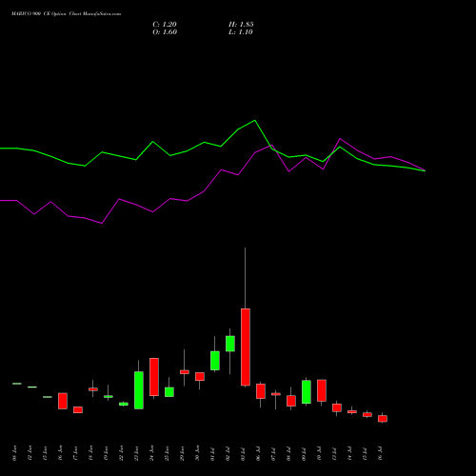Click the 16 Jul date label
Viewport: 476px width, 476px height.
tap(380, 453)
